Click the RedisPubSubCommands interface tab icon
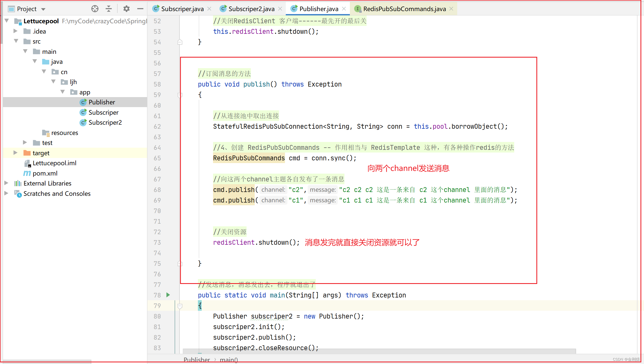 (358, 9)
